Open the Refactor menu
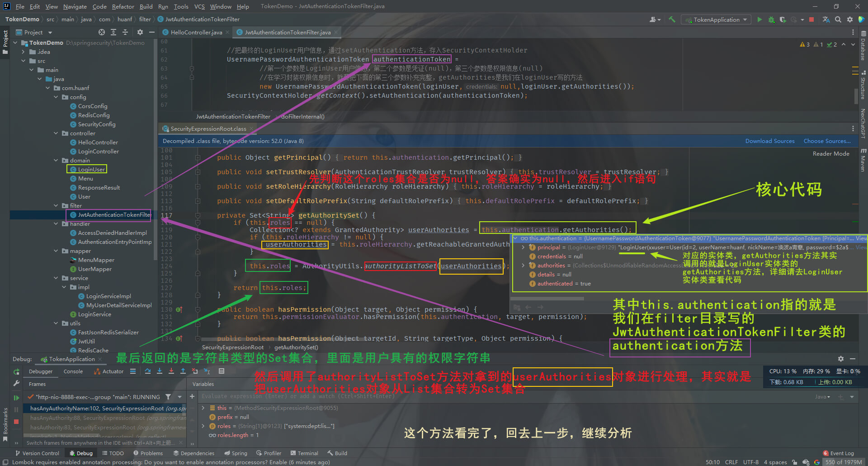This screenshot has height=466, width=868. [123, 6]
